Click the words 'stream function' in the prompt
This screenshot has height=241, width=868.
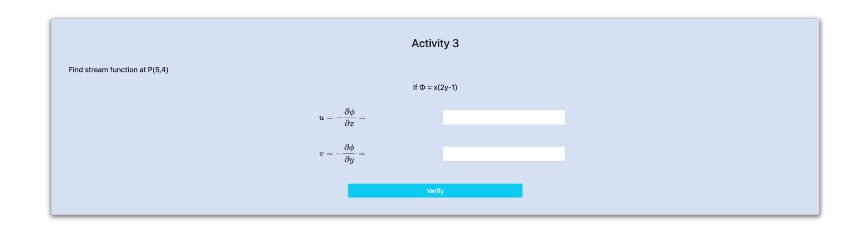coord(111,70)
